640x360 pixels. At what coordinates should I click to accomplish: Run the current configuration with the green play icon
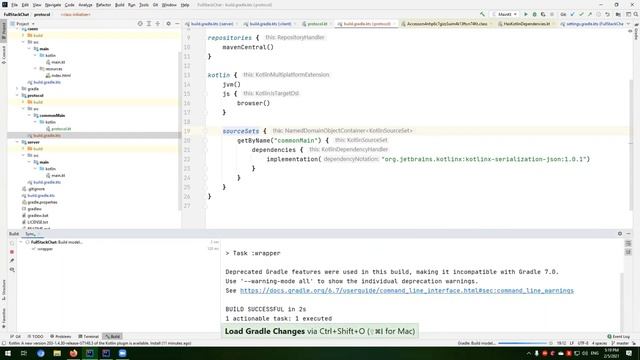point(526,14)
